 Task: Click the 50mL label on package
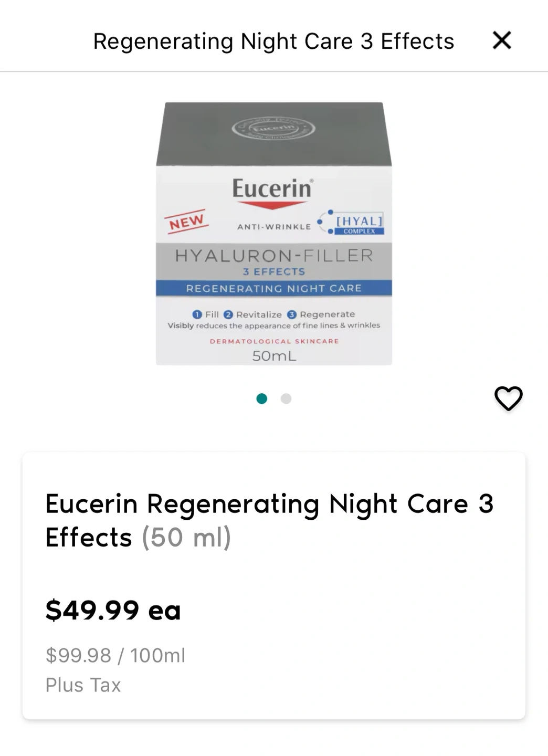(274, 356)
